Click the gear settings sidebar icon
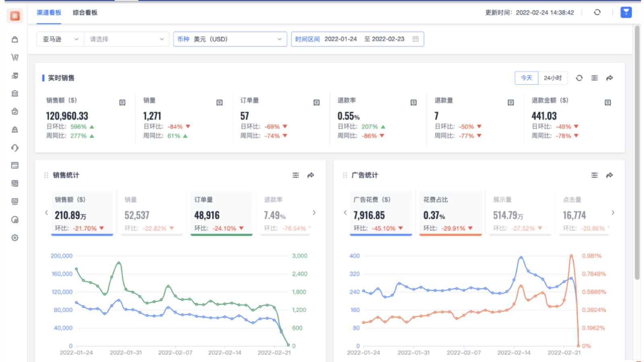644x362 pixels. coord(15,238)
